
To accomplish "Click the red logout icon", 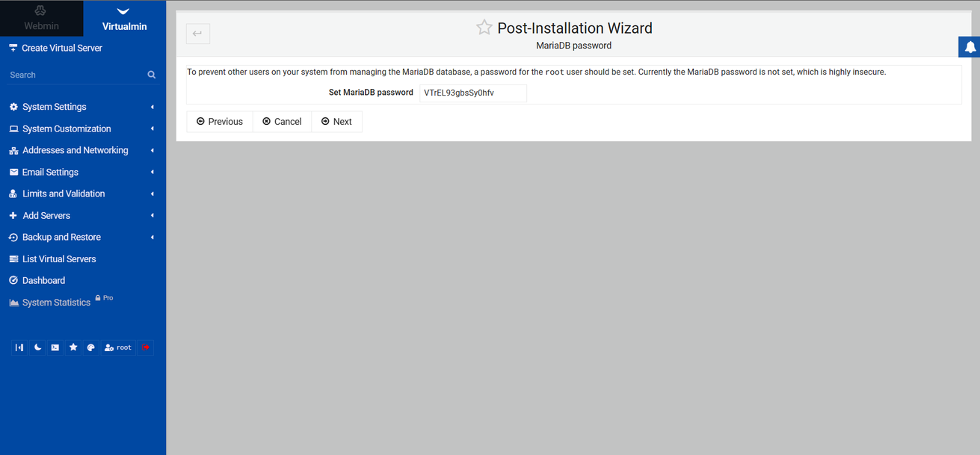I will [146, 347].
